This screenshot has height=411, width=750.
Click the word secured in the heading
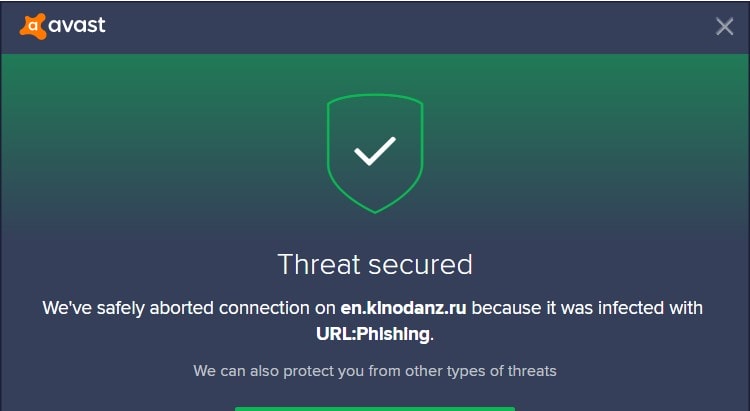pos(420,265)
